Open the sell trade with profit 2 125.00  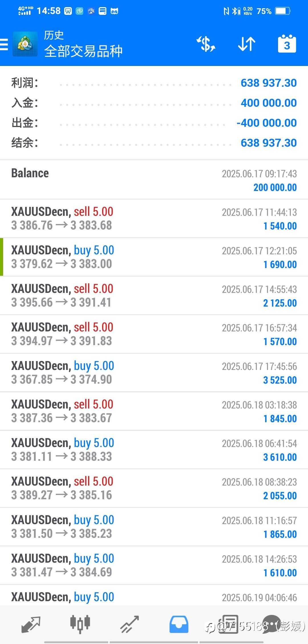tap(154, 295)
